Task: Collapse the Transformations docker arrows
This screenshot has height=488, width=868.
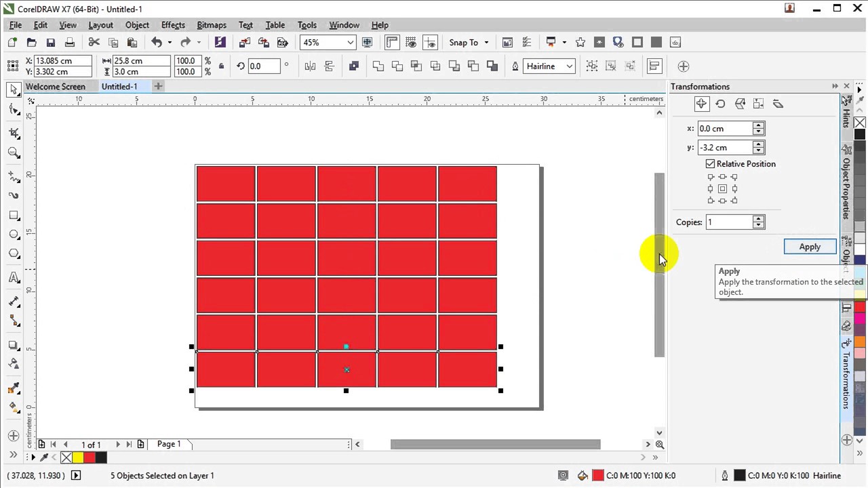Action: (x=835, y=86)
